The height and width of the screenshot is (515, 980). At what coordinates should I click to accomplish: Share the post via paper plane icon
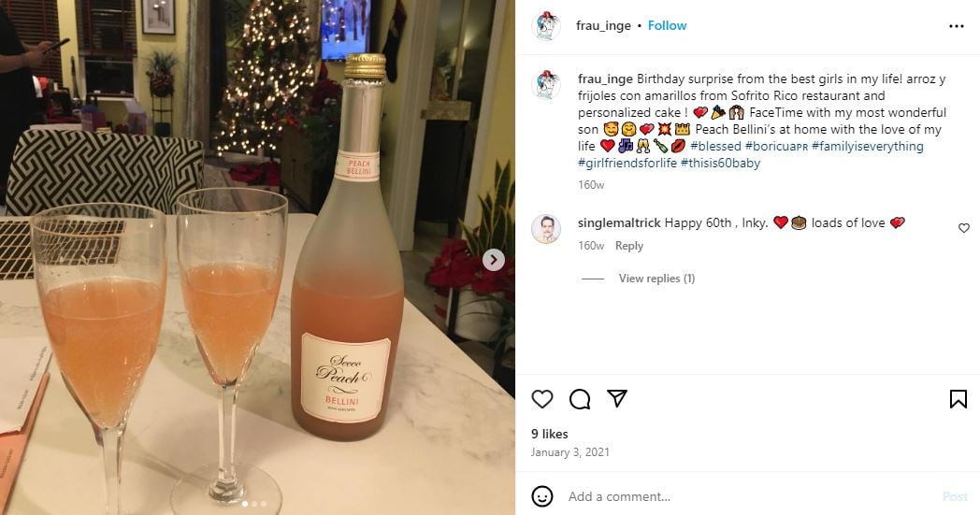[617, 399]
